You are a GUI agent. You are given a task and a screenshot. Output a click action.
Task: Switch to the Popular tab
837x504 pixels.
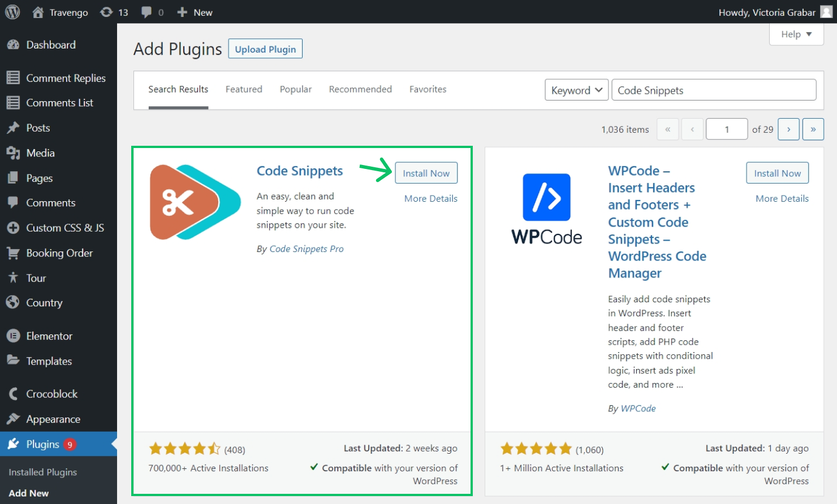(296, 89)
